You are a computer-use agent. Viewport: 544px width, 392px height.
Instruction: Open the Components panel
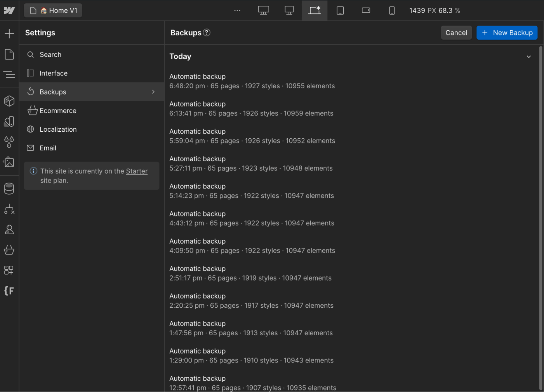point(9,101)
